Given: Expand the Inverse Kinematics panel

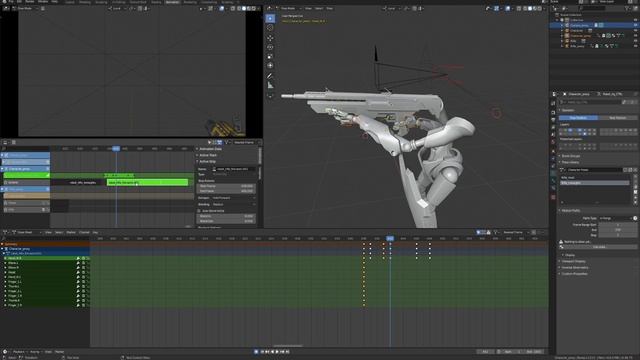Looking at the screenshot, I should pyautogui.click(x=575, y=268).
